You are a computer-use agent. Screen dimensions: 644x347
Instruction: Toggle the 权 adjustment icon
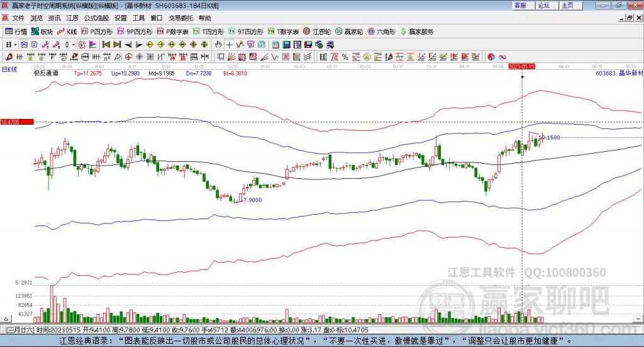82,45
